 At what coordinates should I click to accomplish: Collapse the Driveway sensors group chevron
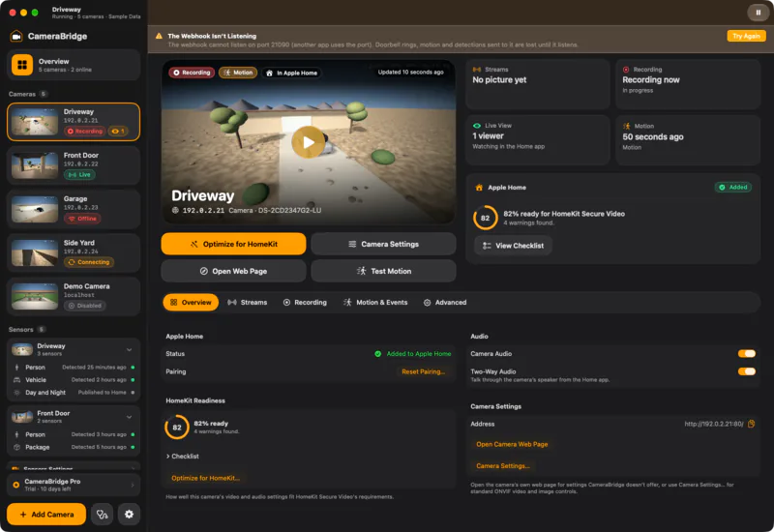coord(130,349)
